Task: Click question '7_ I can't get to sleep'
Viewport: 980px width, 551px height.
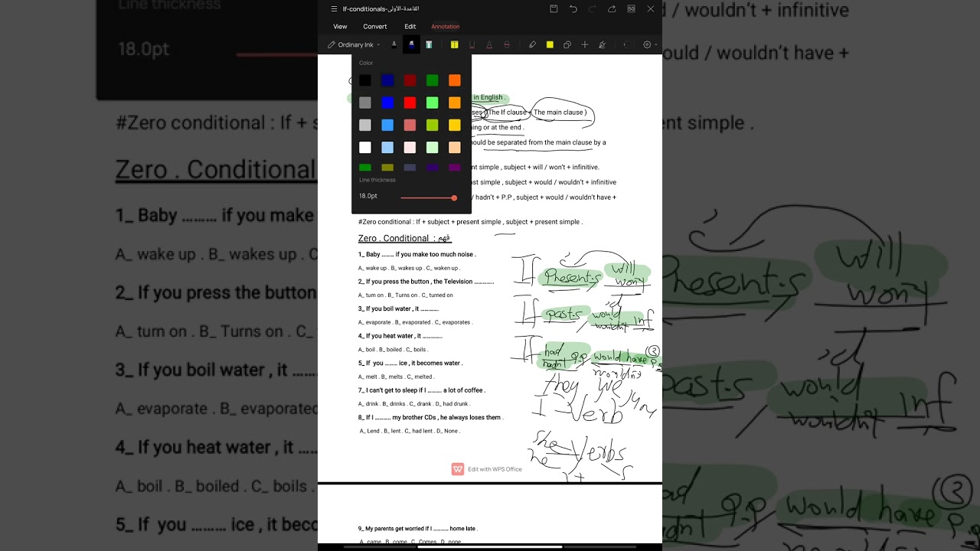Action: click(x=422, y=390)
